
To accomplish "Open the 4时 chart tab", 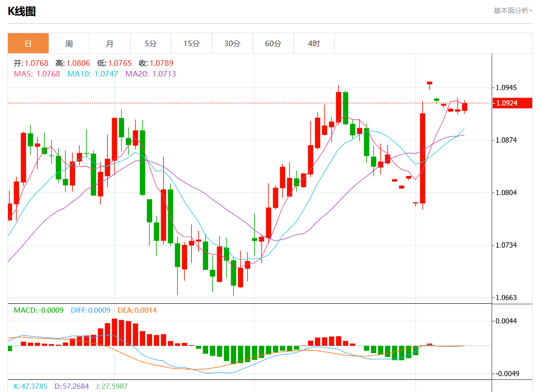I will pyautogui.click(x=314, y=43).
